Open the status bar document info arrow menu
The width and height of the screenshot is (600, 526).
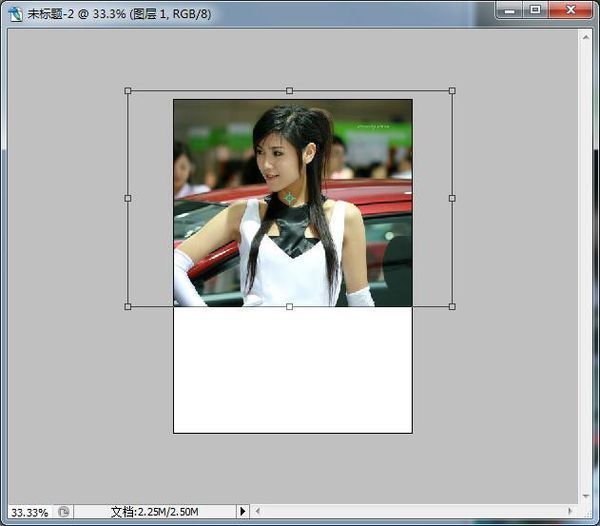(x=242, y=511)
